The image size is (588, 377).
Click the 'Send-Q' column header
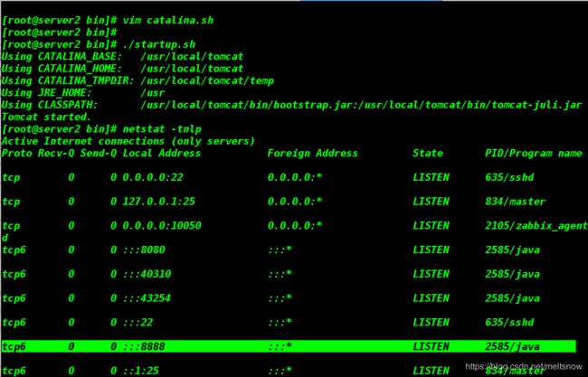99,154
